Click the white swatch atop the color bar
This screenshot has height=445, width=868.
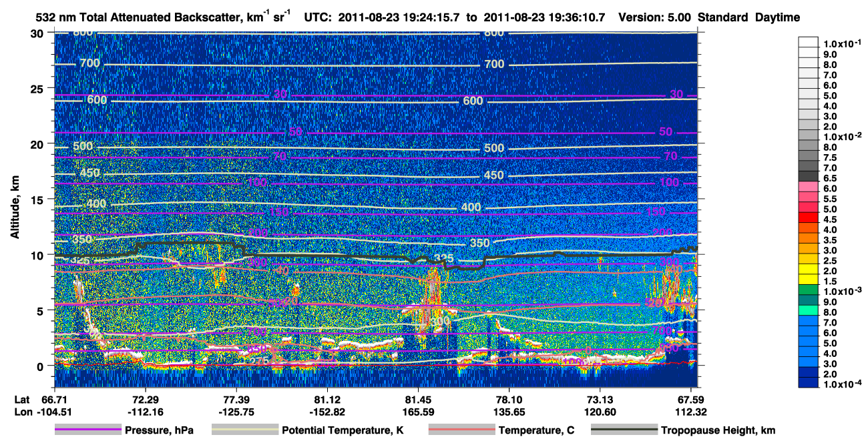[x=809, y=42]
